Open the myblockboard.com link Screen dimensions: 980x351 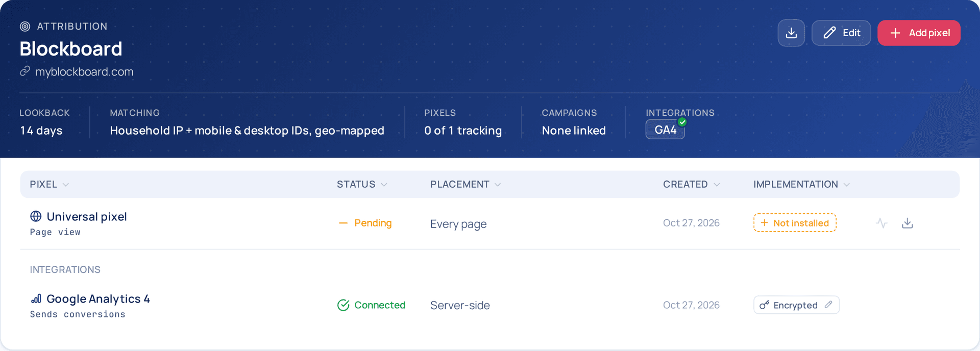pos(84,72)
